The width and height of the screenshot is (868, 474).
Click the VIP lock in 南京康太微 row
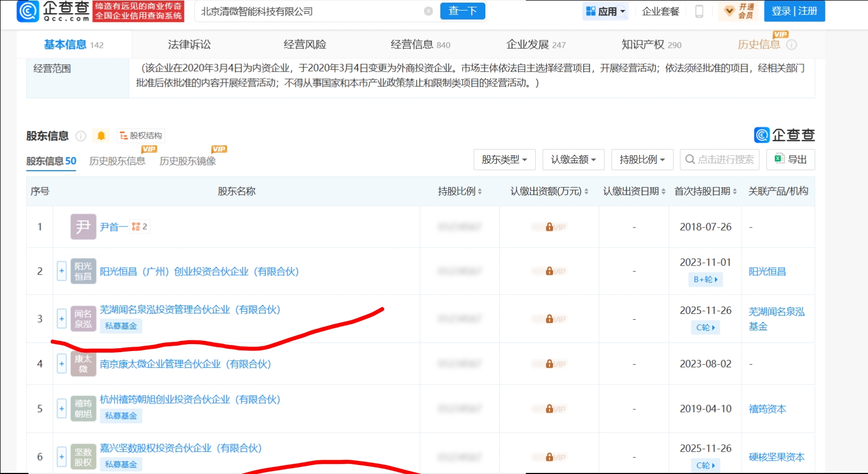pos(550,364)
